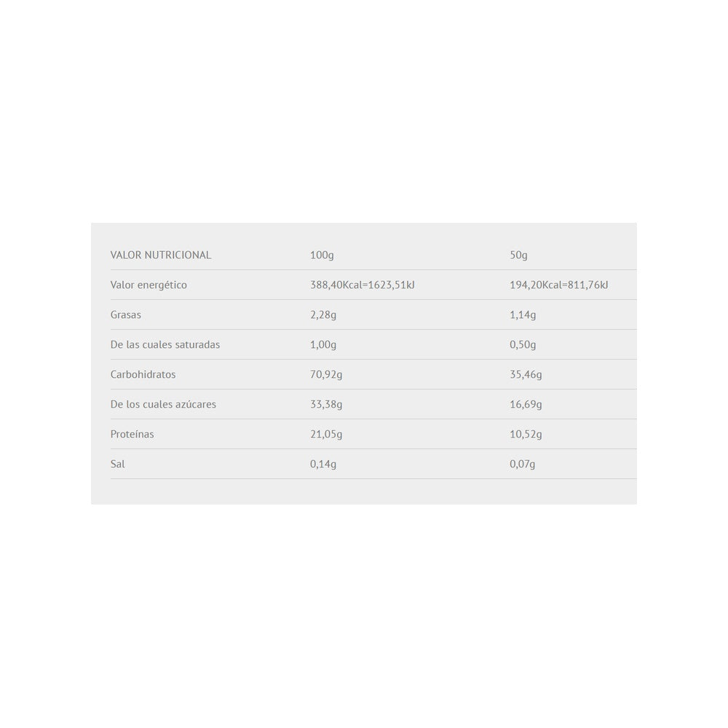The image size is (728, 728).
Task: Select the 388,40Kcal=1623,51kJ energy value
Action: pos(362,285)
